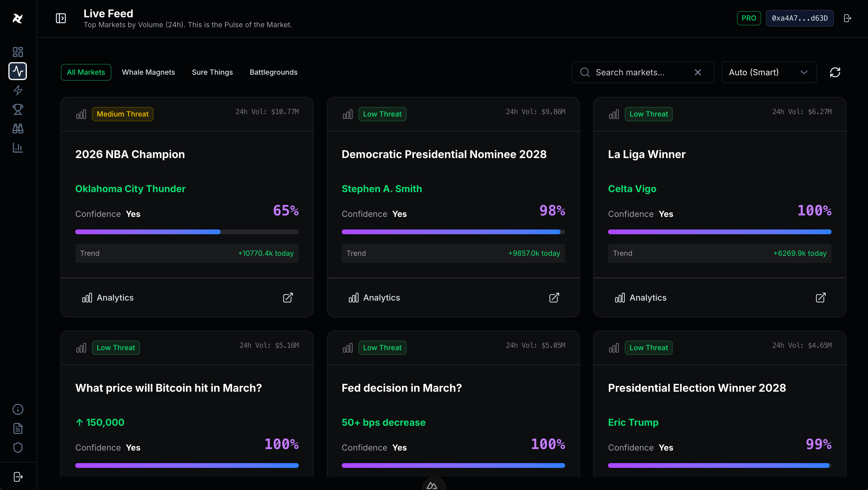The width and height of the screenshot is (868, 490).
Task: Open the lightning bolt icon in sidebar
Action: 18,90
